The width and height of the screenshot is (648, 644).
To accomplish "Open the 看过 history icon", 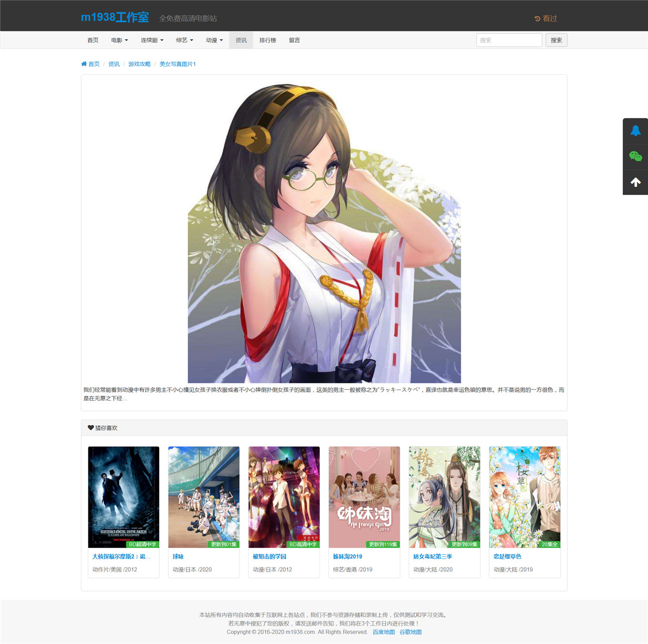I will [537, 19].
